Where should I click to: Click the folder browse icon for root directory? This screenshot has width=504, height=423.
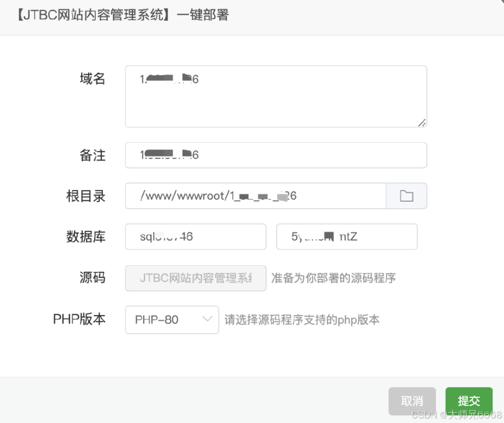[x=406, y=196]
